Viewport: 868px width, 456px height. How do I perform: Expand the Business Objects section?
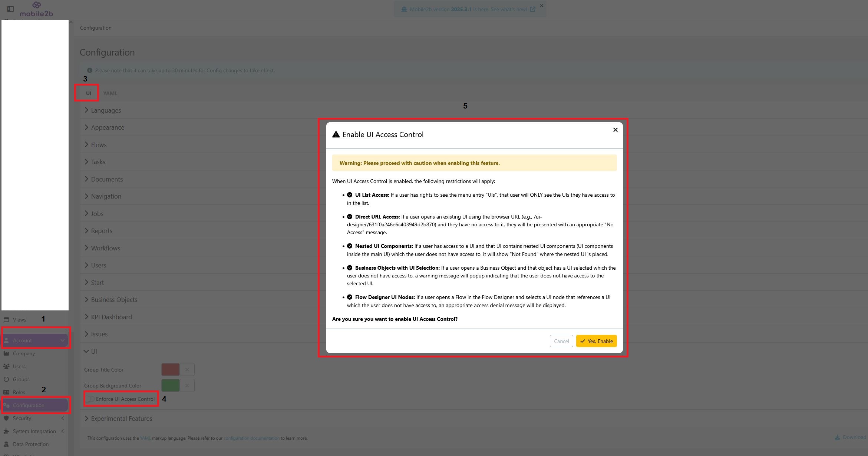point(113,299)
